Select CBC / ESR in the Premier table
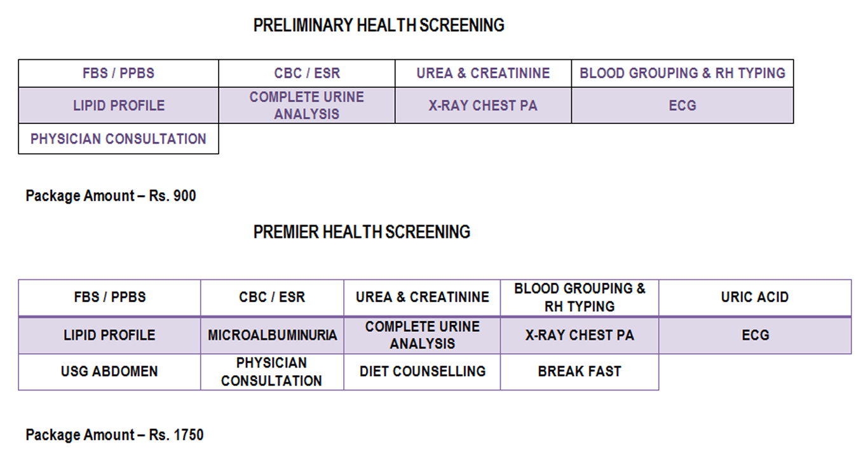Image resolution: width=868 pixels, height=463 pixels. click(272, 297)
